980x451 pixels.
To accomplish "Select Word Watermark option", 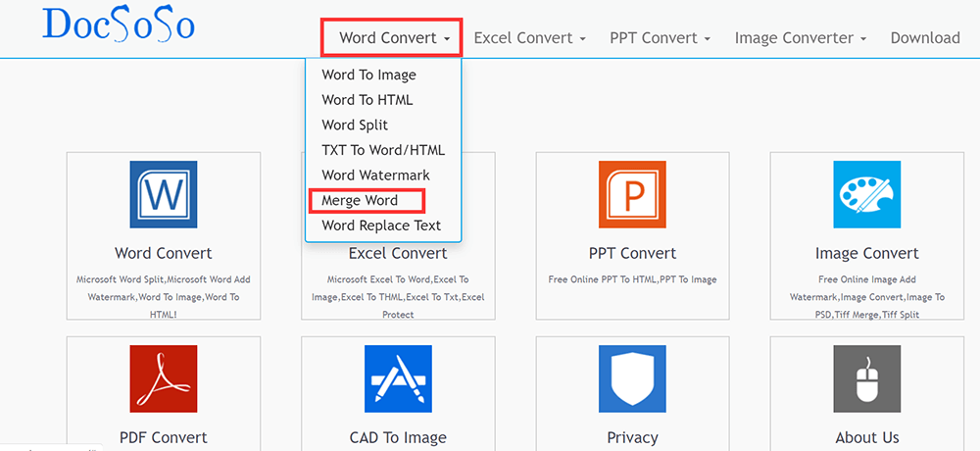I will [375, 175].
